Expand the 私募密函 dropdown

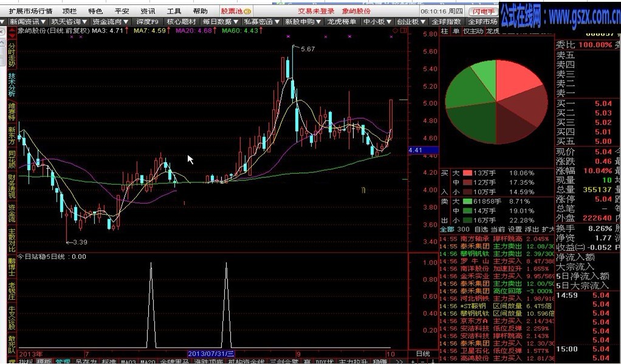(x=262, y=21)
